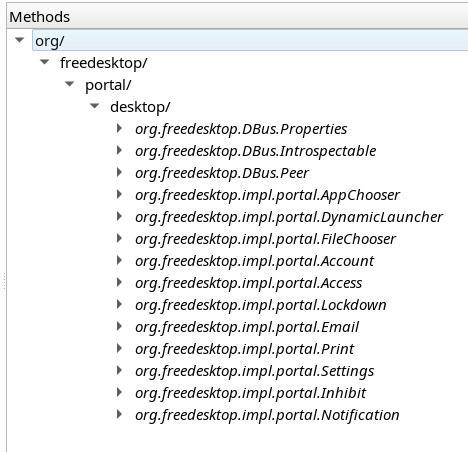Select the desktop/ path item

(x=140, y=107)
